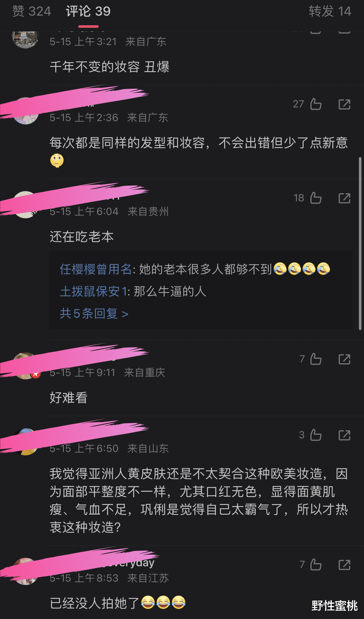
Task: Open 任樱樱曾用名 user profile
Action: tap(96, 269)
